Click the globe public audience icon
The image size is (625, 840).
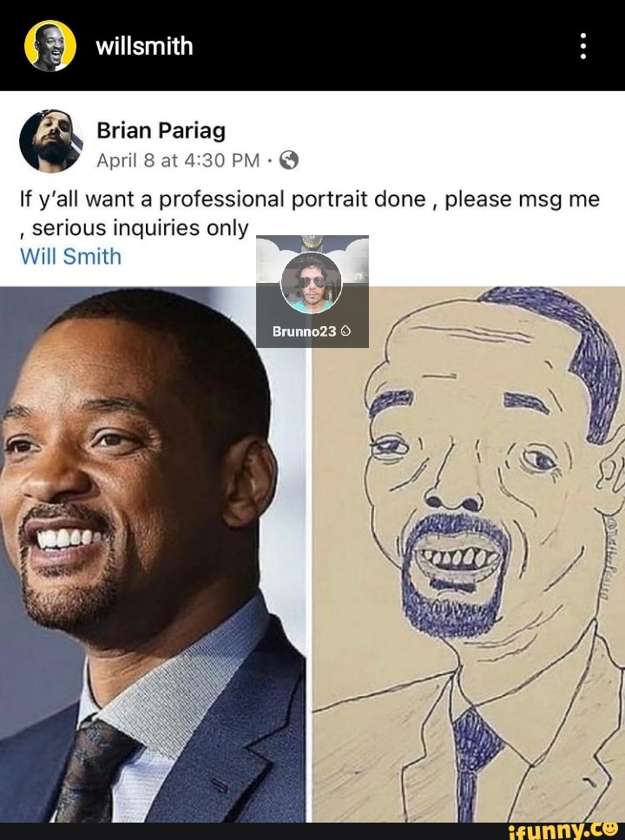tap(289, 160)
